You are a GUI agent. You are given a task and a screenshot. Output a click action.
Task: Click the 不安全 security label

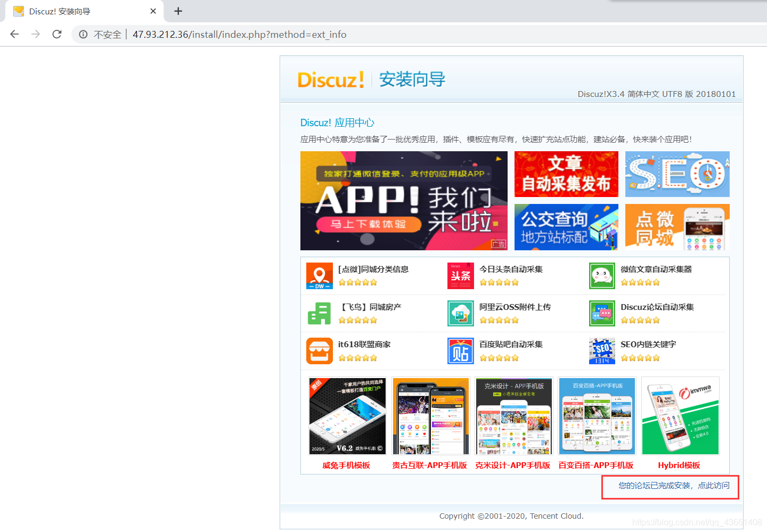coord(108,35)
